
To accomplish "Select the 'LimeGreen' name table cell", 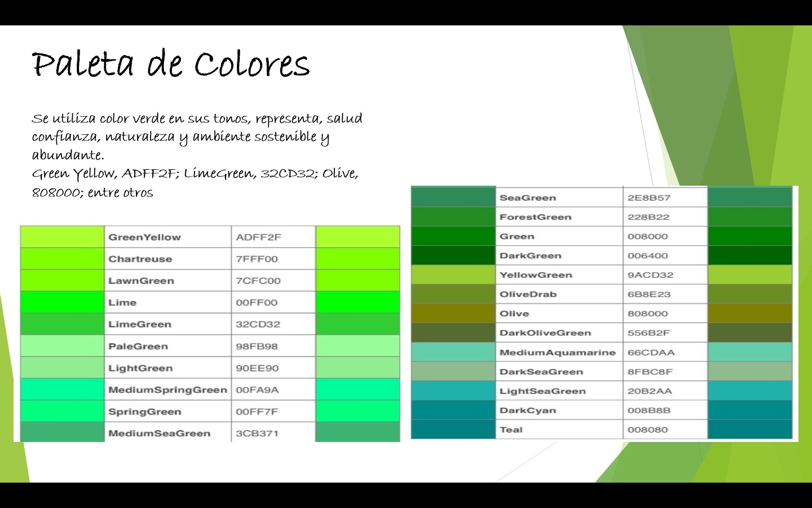I will click(x=168, y=325).
